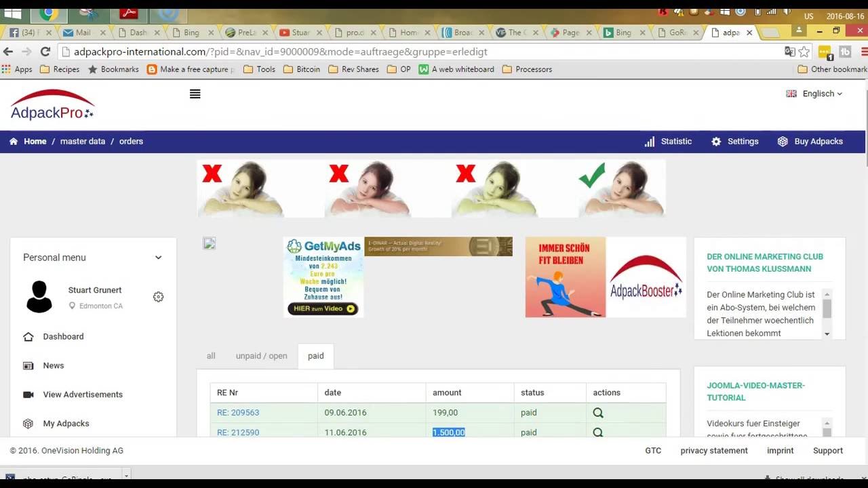868x488 pixels.
Task: Open Settings gear in blue navigation bar
Action: (x=716, y=142)
